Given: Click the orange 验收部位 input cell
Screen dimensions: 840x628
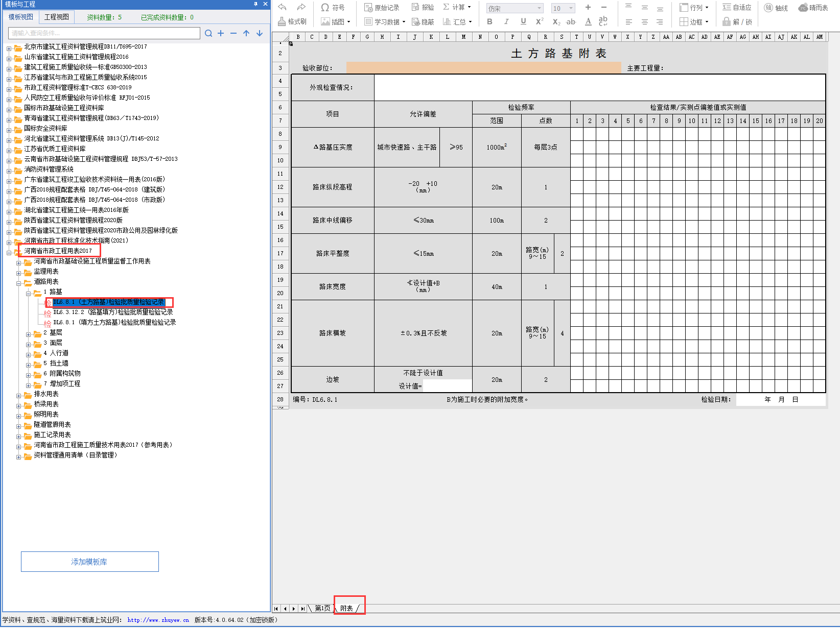Looking at the screenshot, I should [483, 68].
